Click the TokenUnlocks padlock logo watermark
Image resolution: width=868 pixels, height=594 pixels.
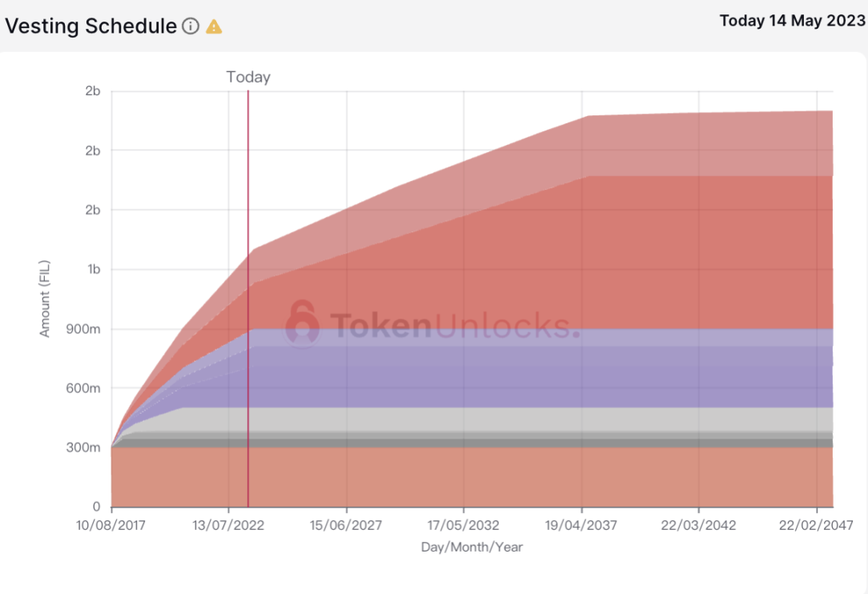(x=302, y=324)
